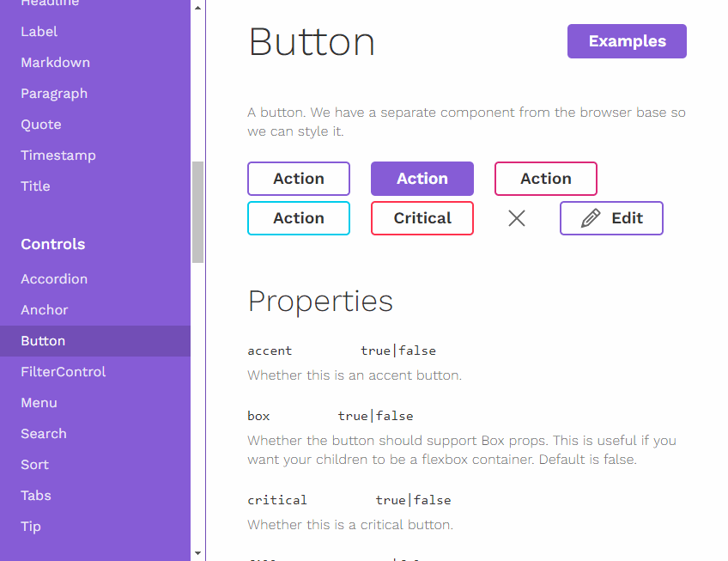This screenshot has width=728, height=561.
Task: Click the 'critical' property name
Action: coord(277,500)
